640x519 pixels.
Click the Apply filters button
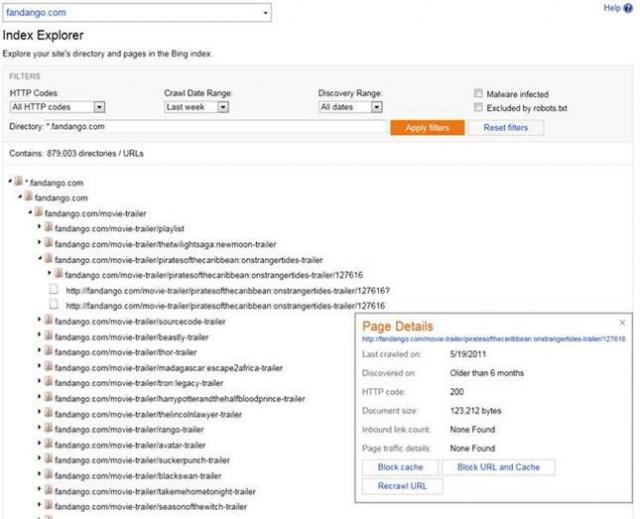coord(427,128)
